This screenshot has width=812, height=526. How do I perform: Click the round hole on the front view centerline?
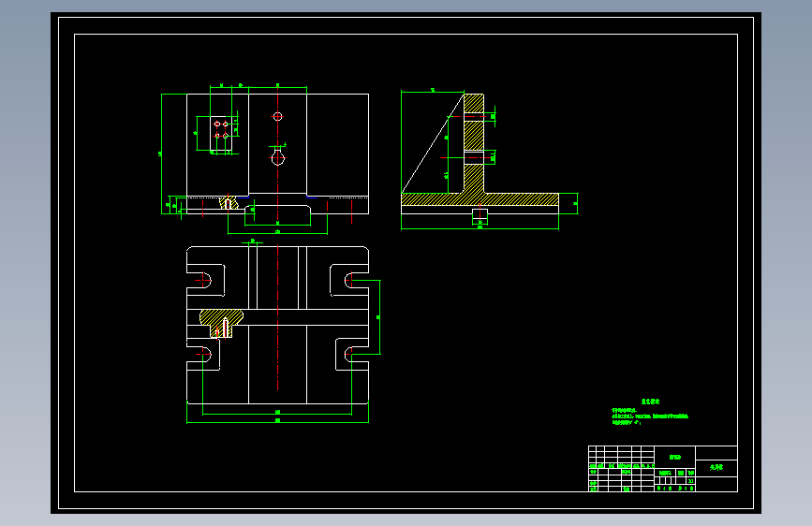(277, 116)
